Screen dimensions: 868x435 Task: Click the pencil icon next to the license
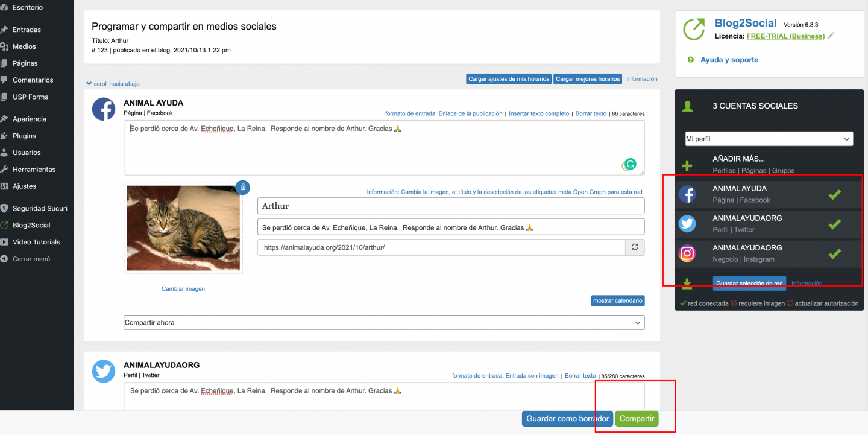831,36
